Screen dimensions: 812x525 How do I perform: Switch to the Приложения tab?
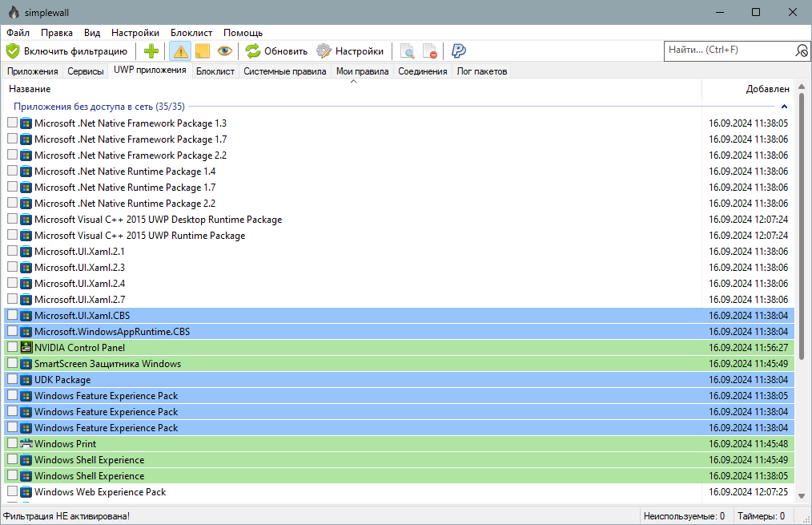point(33,71)
